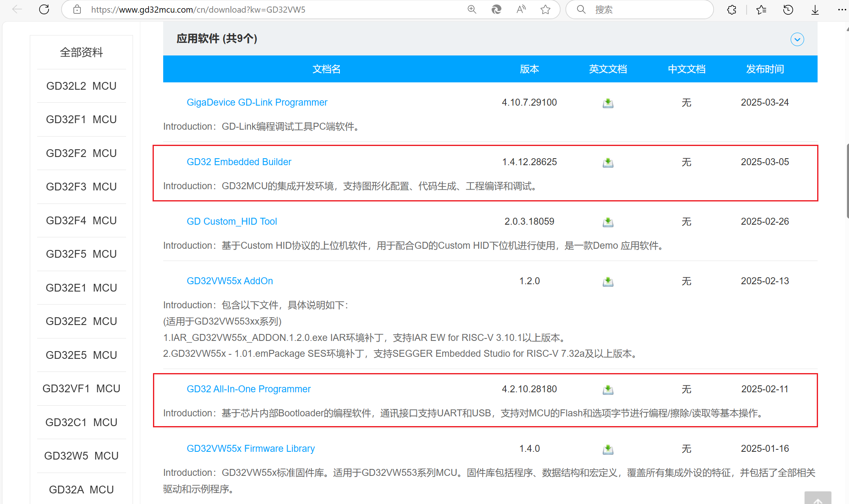Zoom the page with magnifier icon

(x=472, y=9)
